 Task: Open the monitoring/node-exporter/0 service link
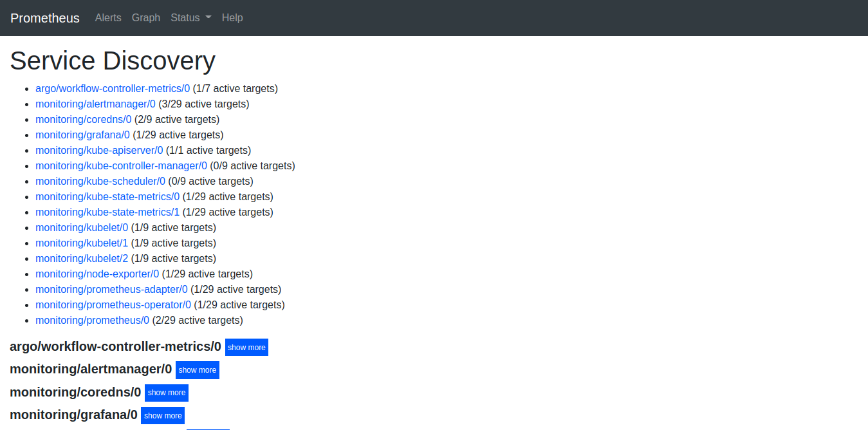pos(97,274)
